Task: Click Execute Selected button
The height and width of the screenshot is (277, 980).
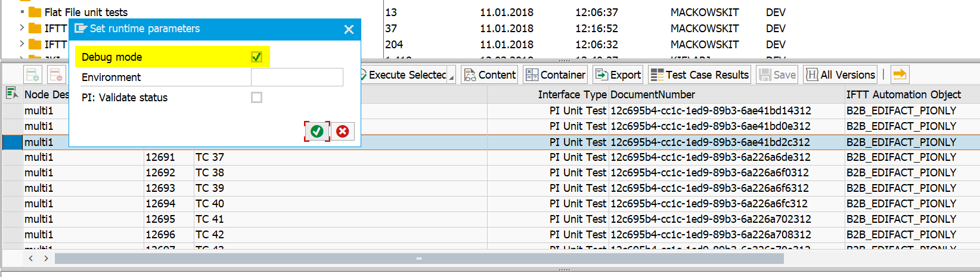Action: point(404,74)
